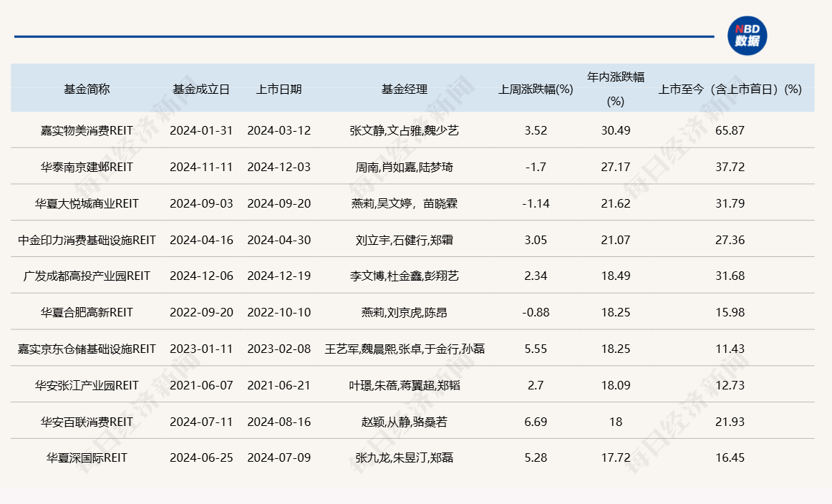This screenshot has width=832, height=504.
Task: Select 广发成都高投产业园REIT entry
Action: [x=87, y=276]
